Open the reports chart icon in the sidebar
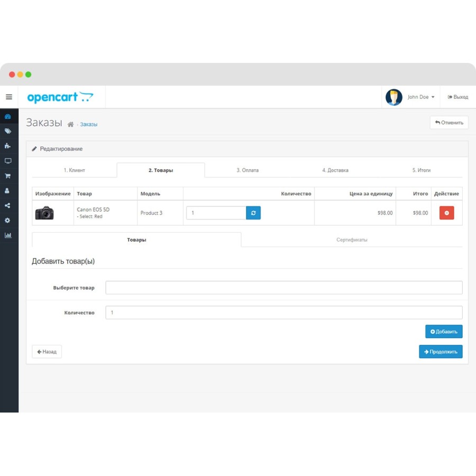Image resolution: width=476 pixels, height=476 pixels. pos(8,235)
